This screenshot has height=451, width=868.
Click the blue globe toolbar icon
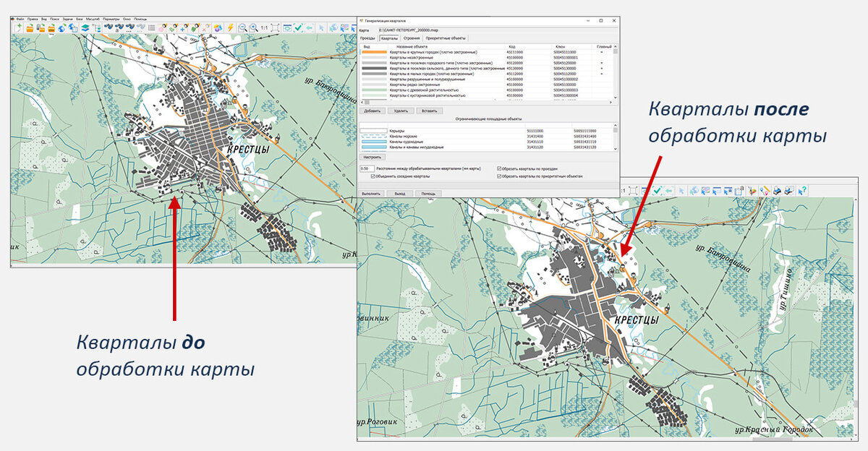pos(62,27)
